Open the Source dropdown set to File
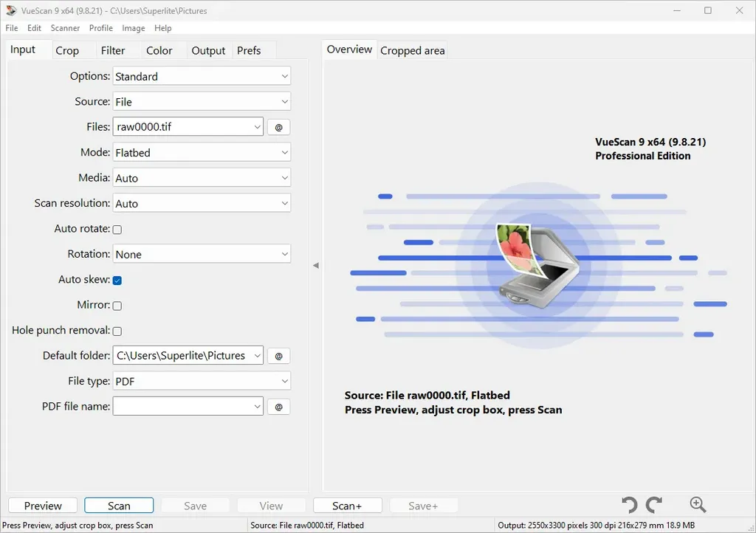The width and height of the screenshot is (756, 533). [202, 102]
